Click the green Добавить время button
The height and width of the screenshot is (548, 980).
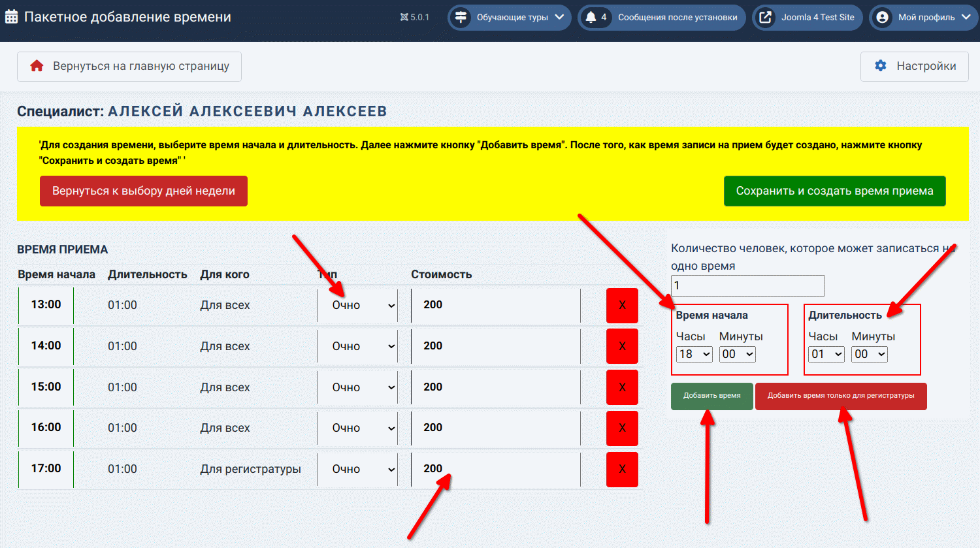coord(711,396)
